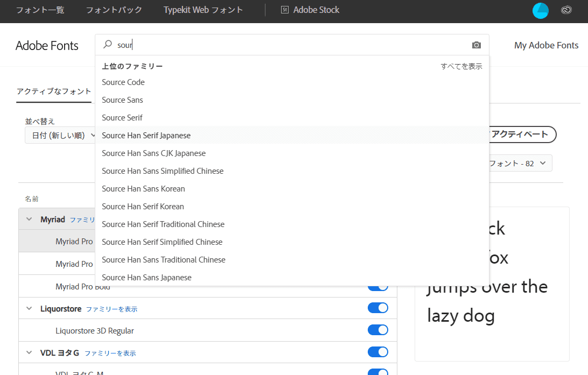Click the Adobe Stock icon
This screenshot has height=375, width=588.
click(285, 10)
